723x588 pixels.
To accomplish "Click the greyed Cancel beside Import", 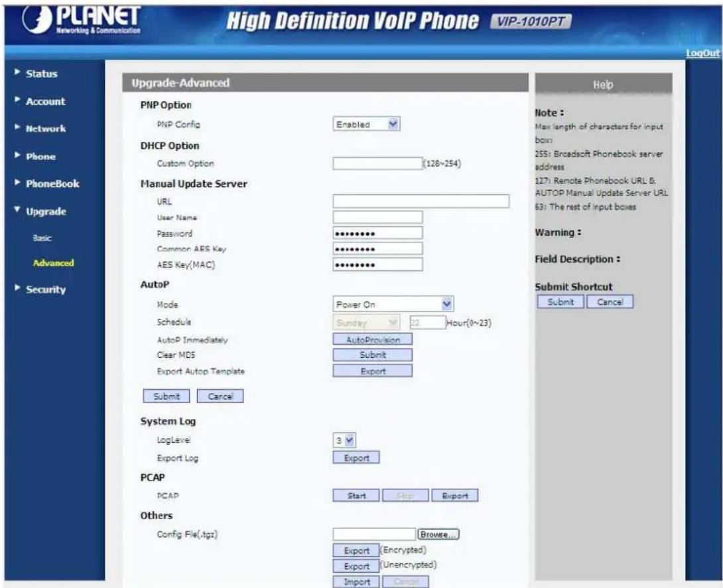I will point(406,582).
